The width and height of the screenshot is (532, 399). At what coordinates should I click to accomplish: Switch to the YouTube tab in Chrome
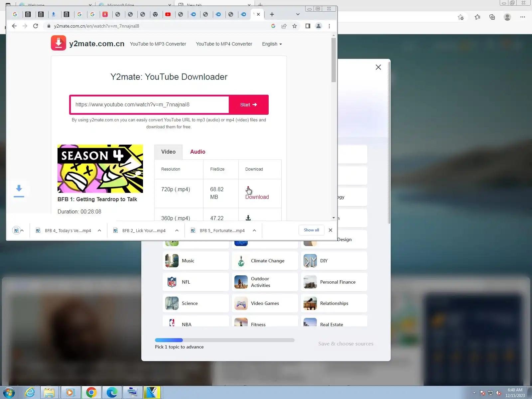coord(168,14)
